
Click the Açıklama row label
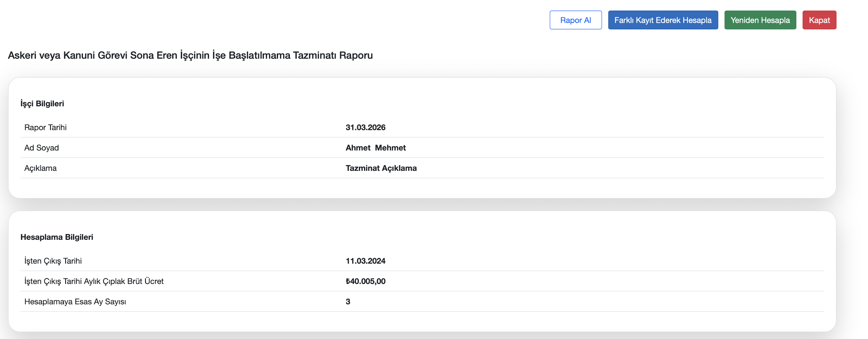point(41,168)
